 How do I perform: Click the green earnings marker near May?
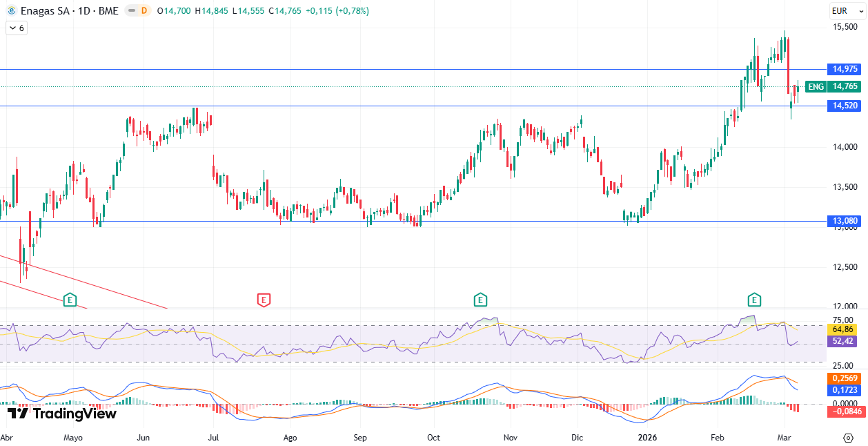point(70,300)
